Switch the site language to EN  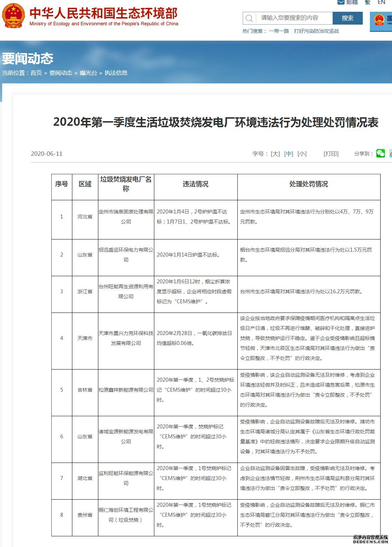(x=381, y=2)
